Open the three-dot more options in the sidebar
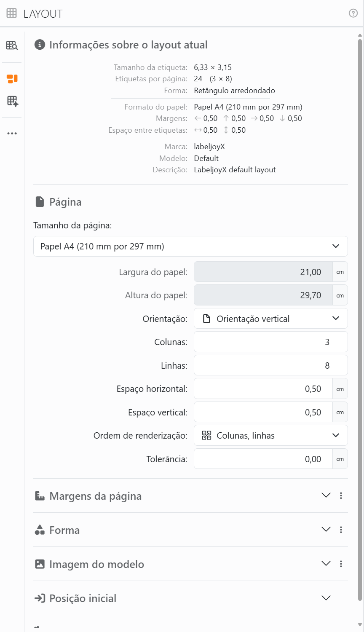The height and width of the screenshot is (632, 364). coord(12,134)
